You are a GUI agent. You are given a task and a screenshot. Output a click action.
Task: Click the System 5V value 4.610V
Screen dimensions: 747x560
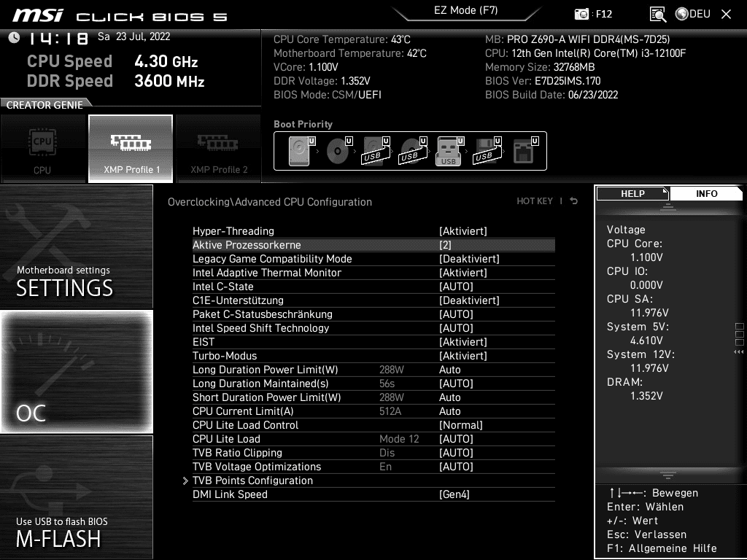[x=646, y=341]
